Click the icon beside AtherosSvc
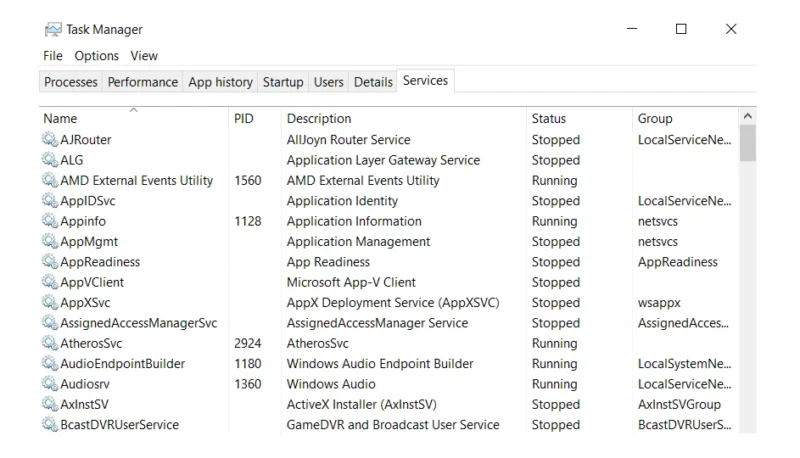 pyautogui.click(x=49, y=343)
